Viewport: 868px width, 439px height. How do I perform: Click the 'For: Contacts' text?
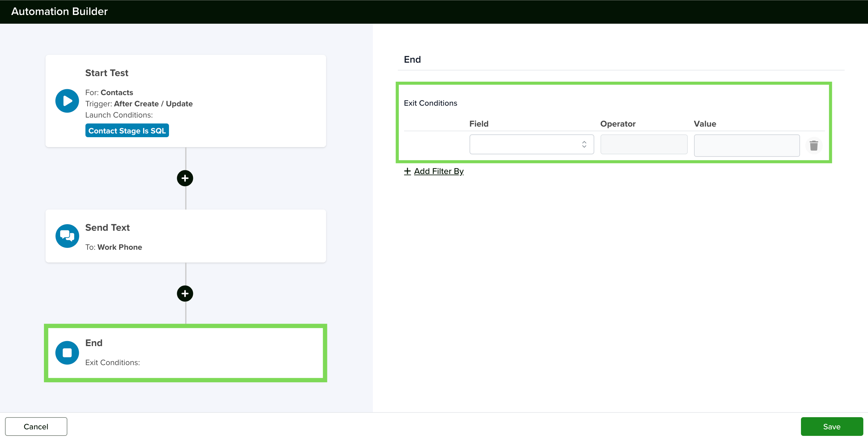109,92
